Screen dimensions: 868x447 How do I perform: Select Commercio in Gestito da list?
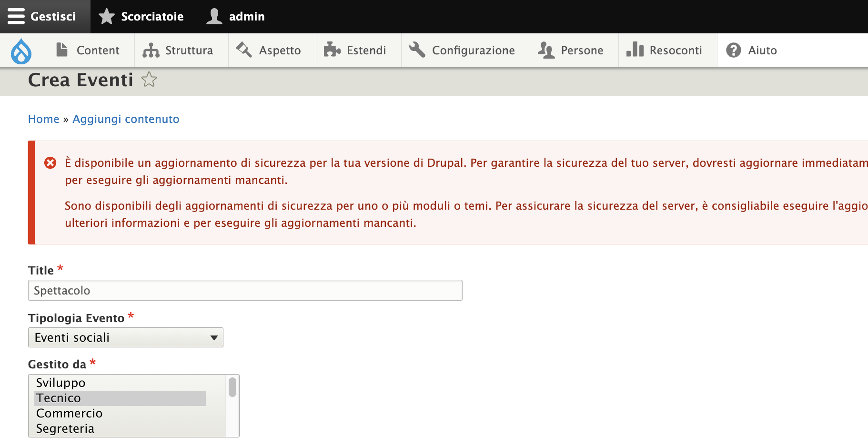(x=70, y=413)
